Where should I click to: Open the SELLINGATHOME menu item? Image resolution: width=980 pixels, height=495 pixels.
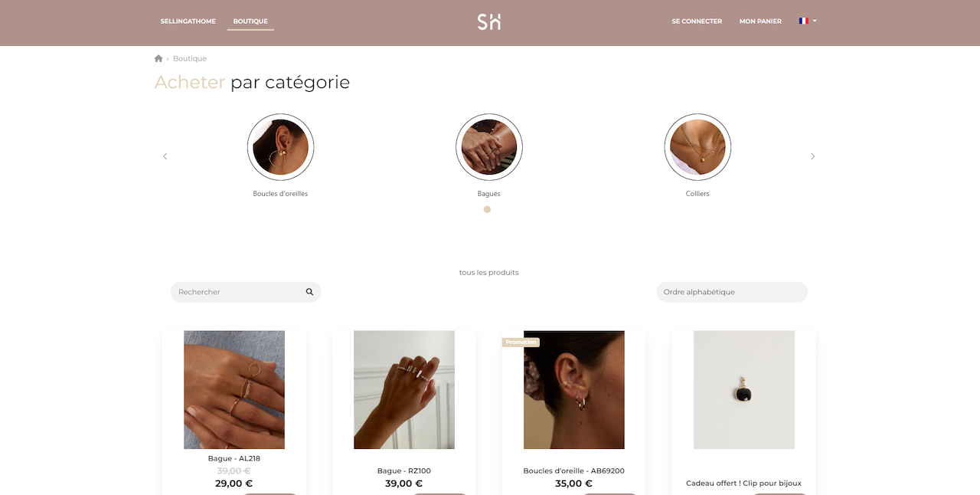coord(188,21)
